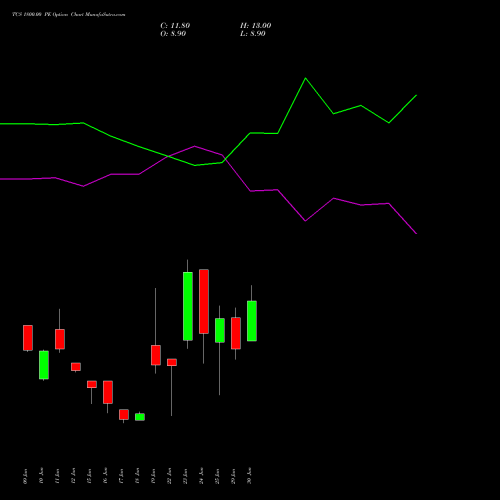500x500 pixels.
Task: Click the open value O: 8.90
Action: pos(173,34)
